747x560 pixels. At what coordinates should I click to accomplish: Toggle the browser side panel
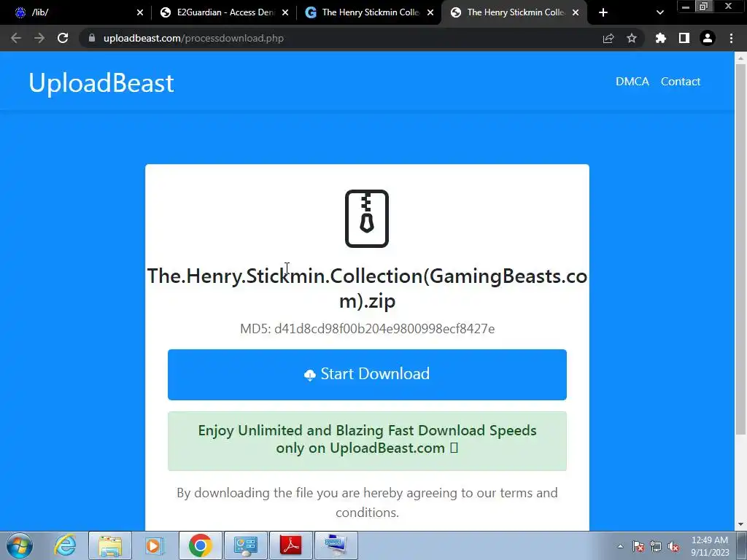point(684,38)
